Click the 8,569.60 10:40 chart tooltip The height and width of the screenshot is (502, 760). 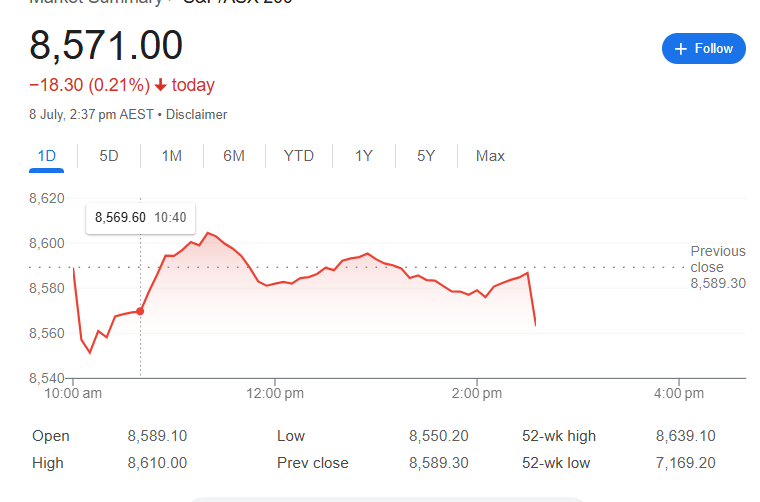141,218
